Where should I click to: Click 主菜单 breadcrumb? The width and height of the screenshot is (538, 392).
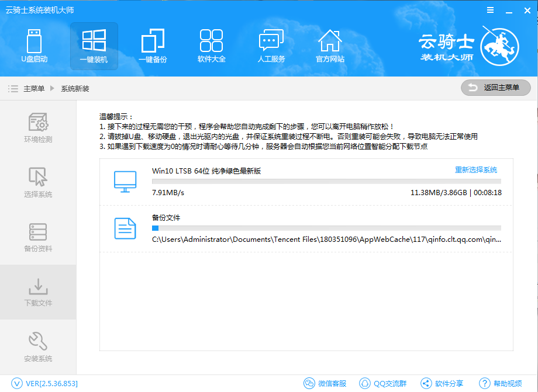click(x=34, y=89)
